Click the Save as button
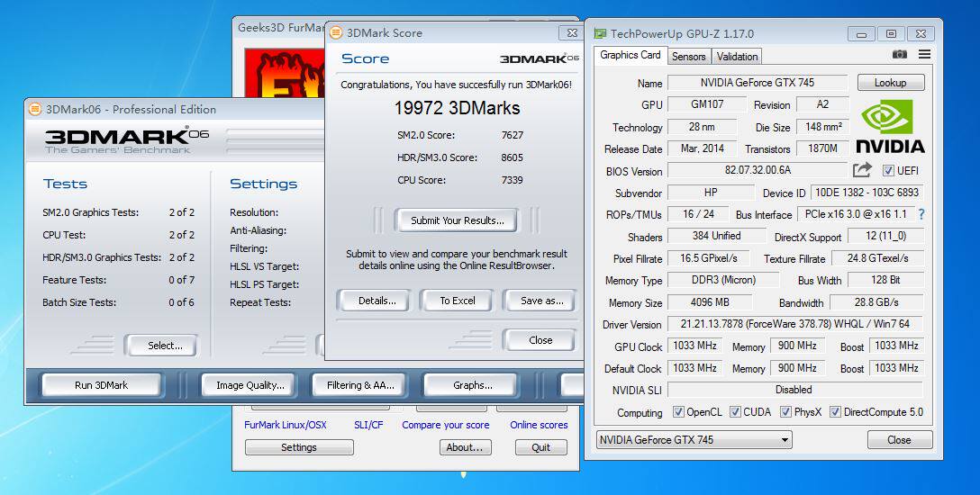This screenshot has height=495, width=980. click(541, 301)
